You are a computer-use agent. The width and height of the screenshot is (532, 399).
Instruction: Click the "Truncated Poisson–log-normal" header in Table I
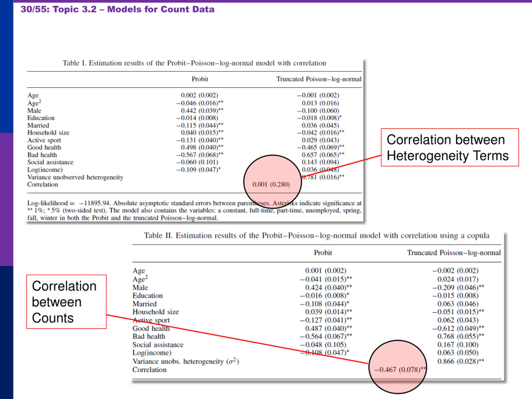[x=319, y=79]
